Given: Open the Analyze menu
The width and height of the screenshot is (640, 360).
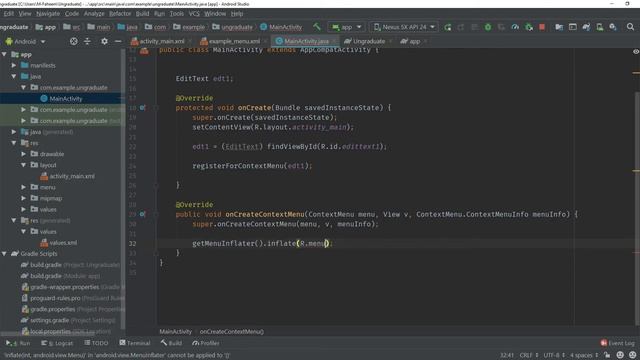Looking at the screenshot, I should 94,13.
